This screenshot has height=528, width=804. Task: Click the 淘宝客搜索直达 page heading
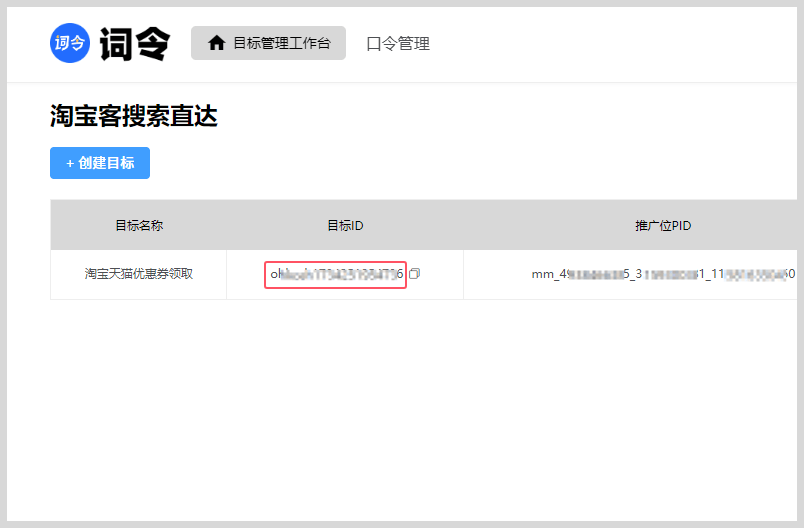click(x=134, y=115)
